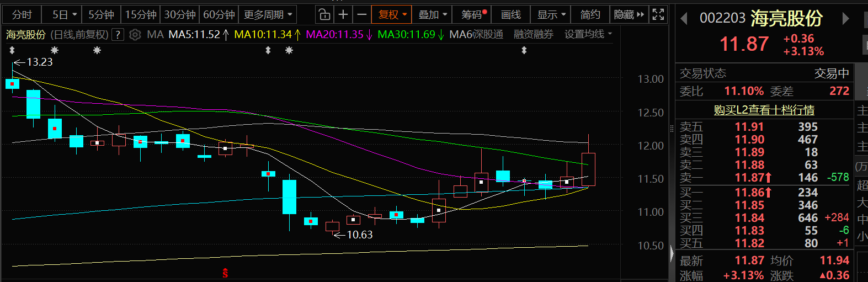The width and height of the screenshot is (868, 282).
Task: Click the unlock padlock icon in toolbar
Action: (325, 14)
